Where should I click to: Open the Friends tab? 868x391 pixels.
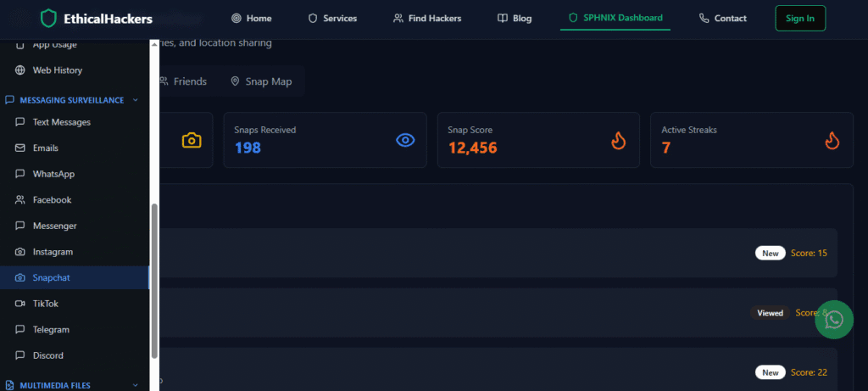point(182,81)
